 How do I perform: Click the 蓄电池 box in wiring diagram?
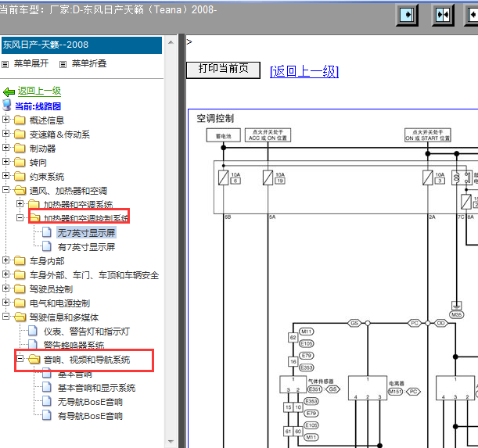point(224,135)
